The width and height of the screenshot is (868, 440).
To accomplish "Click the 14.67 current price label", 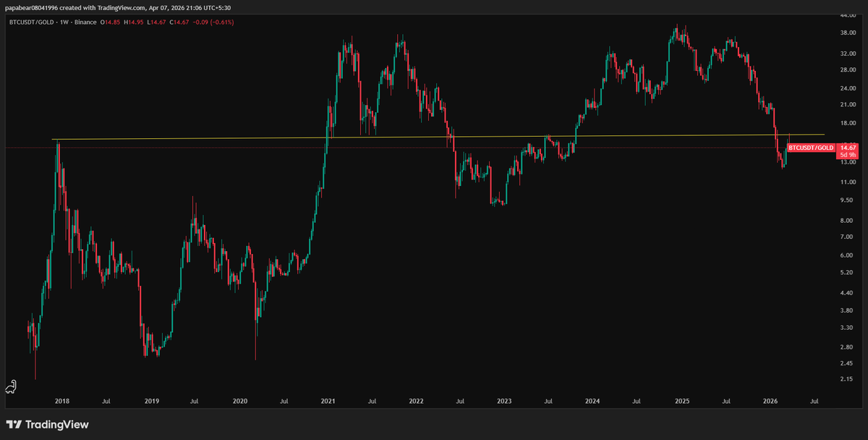I will (x=848, y=148).
